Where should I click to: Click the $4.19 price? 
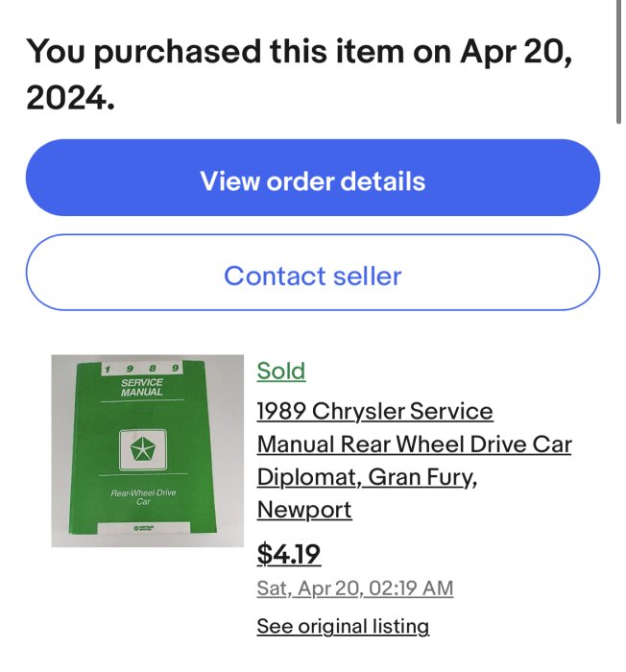pyautogui.click(x=288, y=555)
